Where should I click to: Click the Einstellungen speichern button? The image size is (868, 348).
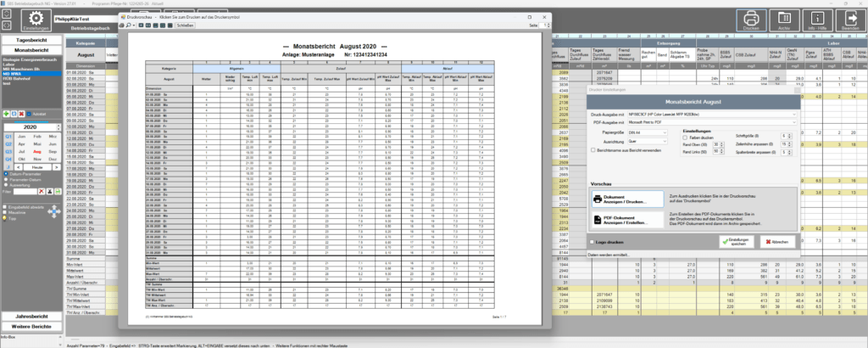tap(737, 242)
